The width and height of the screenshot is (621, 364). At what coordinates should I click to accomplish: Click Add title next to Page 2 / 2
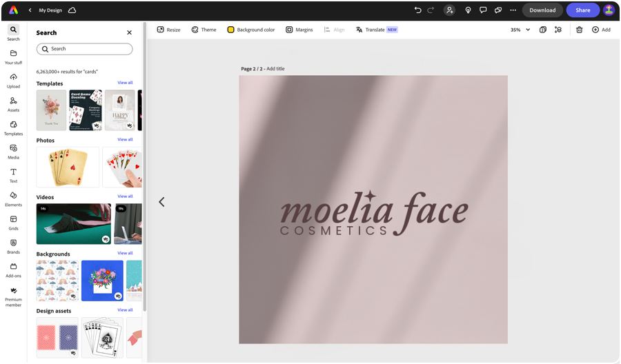(x=275, y=69)
